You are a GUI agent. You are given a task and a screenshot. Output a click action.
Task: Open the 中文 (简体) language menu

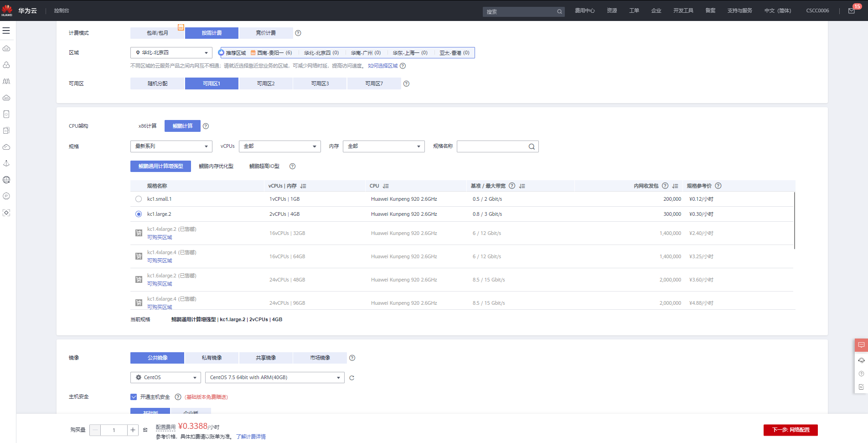(778, 10)
